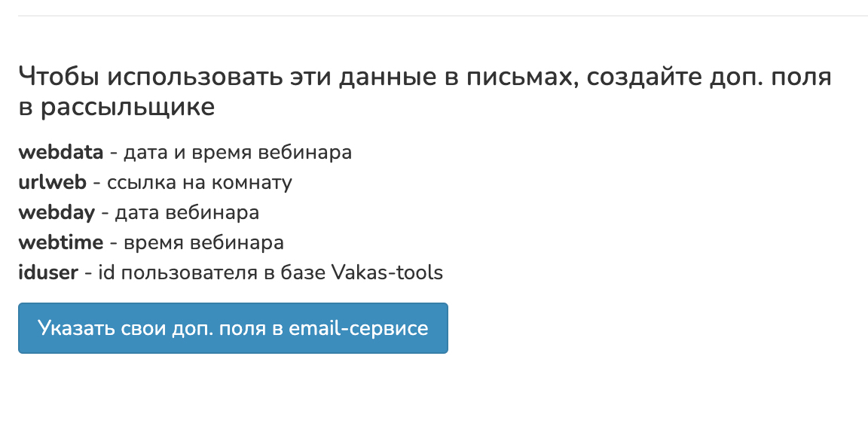868x423 pixels.
Task: Click the word 'Чтобы' starting the heading
Action: click(57, 77)
